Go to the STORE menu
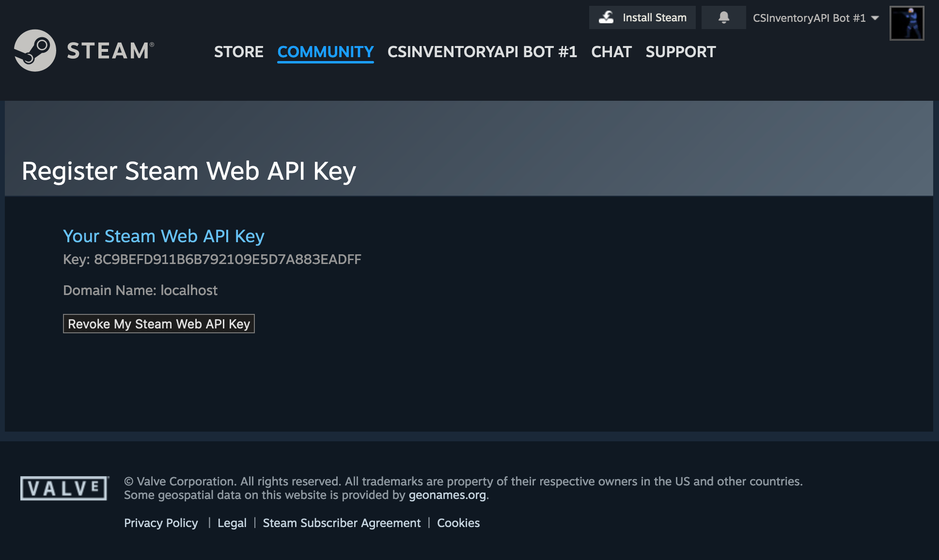The width and height of the screenshot is (939, 560). pos(239,51)
